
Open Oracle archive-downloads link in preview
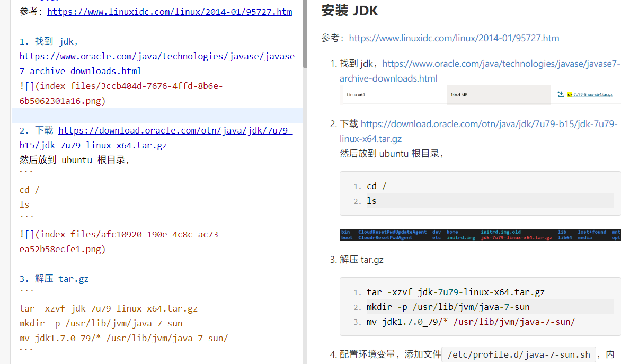[480, 71]
